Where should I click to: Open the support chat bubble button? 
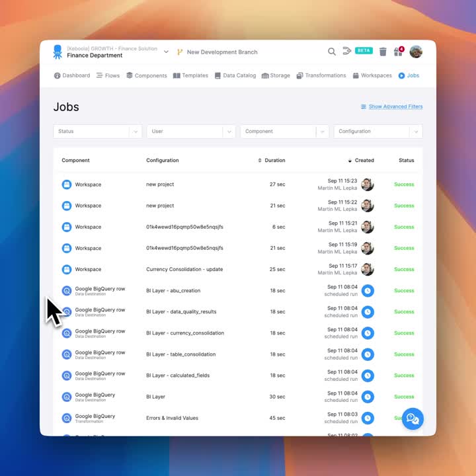pos(413,418)
